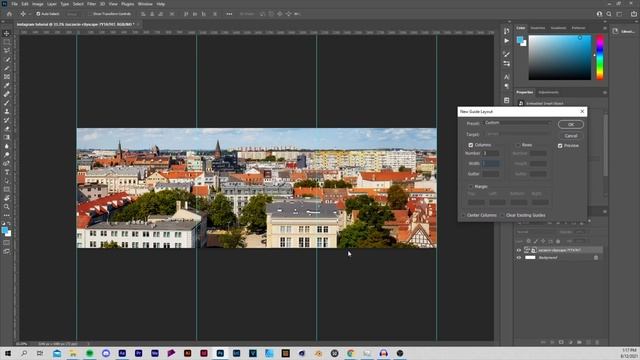Close the New Guide Layout dialog
640x360 pixels.
pos(582,111)
